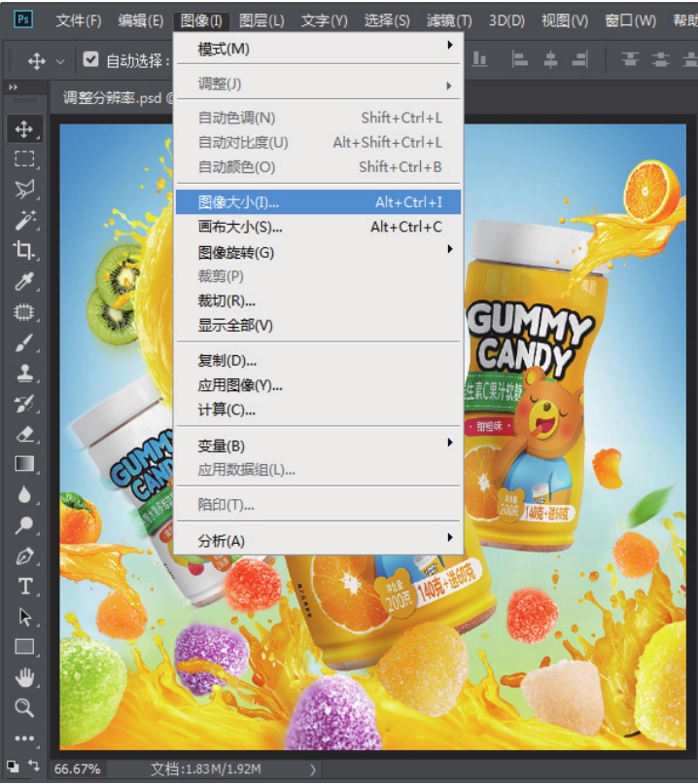Open the 滤镜(T) menu

(449, 20)
